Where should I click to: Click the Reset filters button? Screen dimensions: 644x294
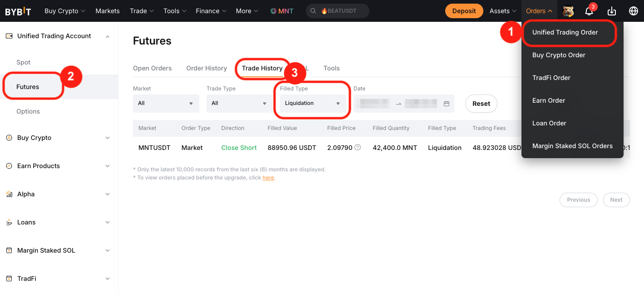pos(481,104)
